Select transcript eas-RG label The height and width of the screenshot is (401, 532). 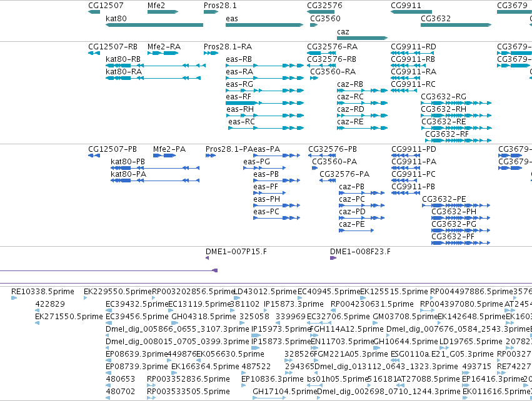point(239,84)
